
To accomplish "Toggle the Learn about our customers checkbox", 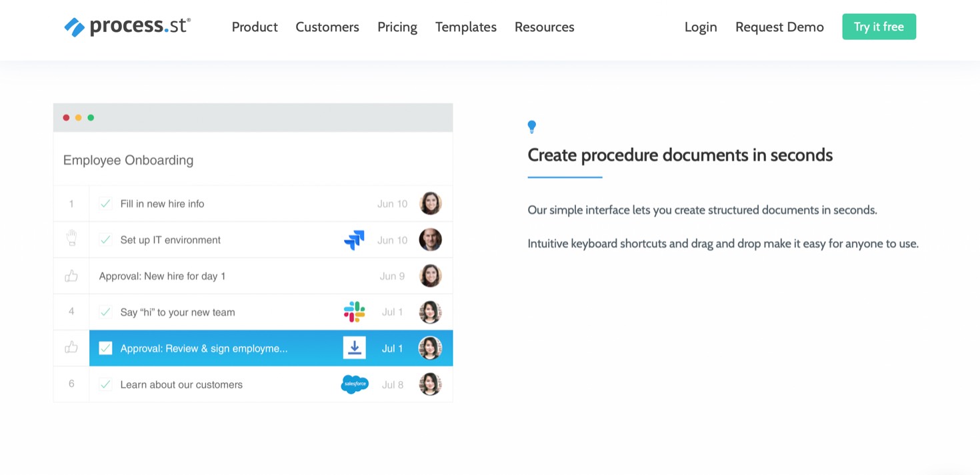I will click(105, 384).
